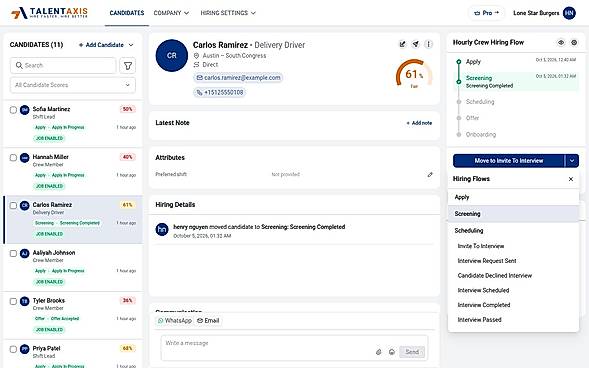Click carlos.ramirez@example.com email chip

[x=238, y=78]
